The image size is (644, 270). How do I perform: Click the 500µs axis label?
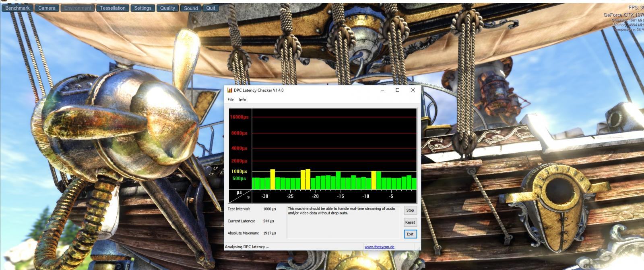(x=239, y=178)
